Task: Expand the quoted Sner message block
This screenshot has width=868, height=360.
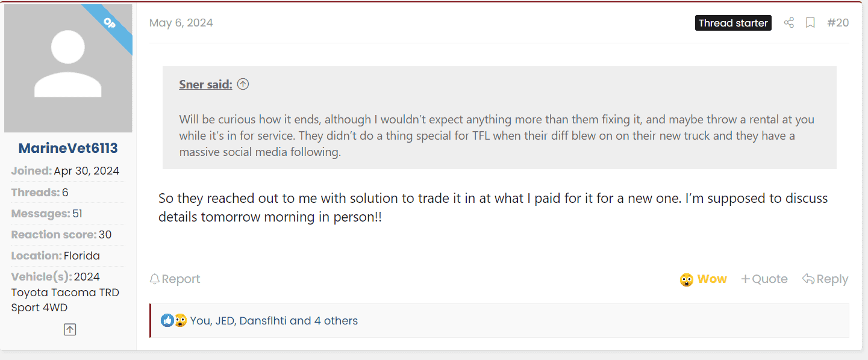Action: tap(499, 135)
